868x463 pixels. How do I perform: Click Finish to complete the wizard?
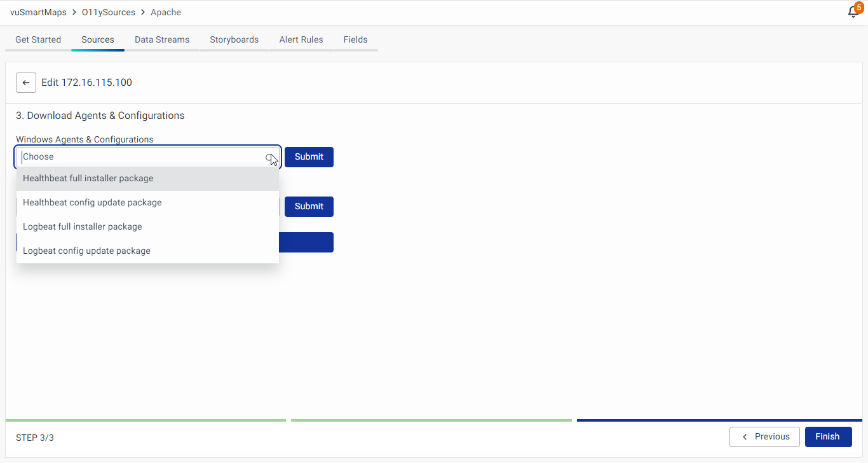click(x=828, y=437)
